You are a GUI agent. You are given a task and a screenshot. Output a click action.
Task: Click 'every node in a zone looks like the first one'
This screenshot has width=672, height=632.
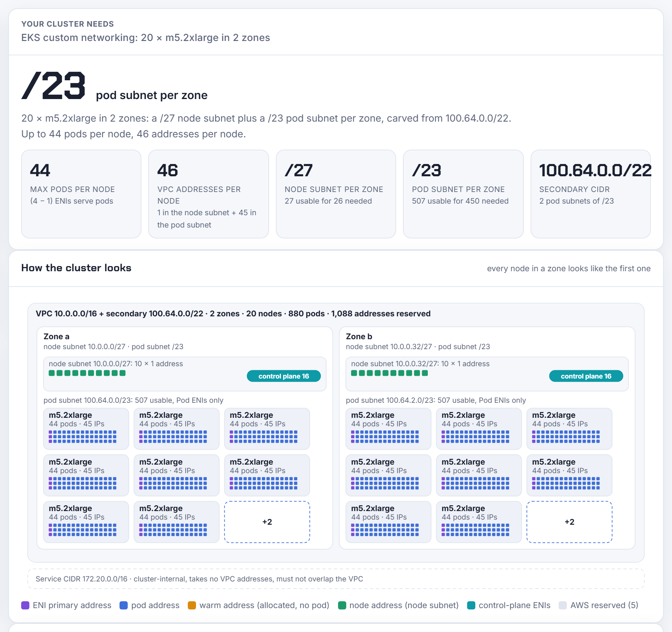569,269
